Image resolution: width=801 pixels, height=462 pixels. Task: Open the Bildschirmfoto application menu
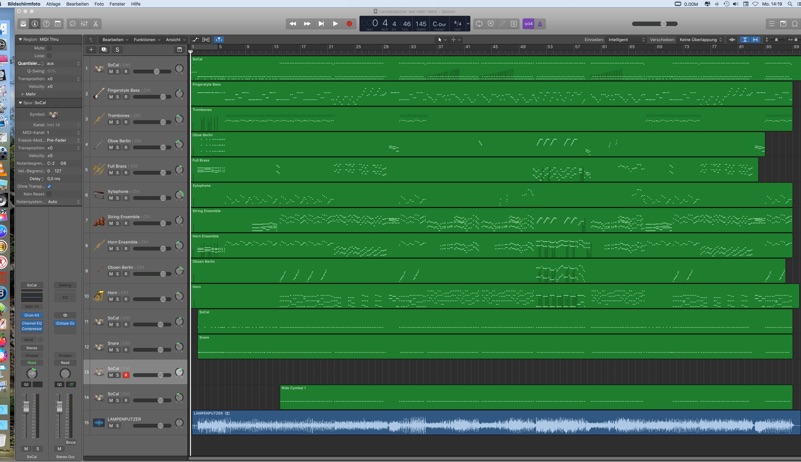pos(24,4)
